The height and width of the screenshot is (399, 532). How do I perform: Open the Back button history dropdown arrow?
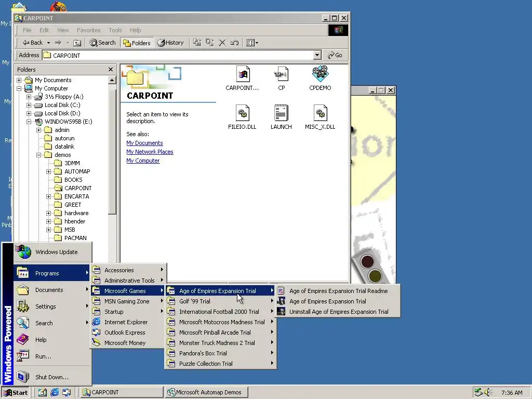48,43
